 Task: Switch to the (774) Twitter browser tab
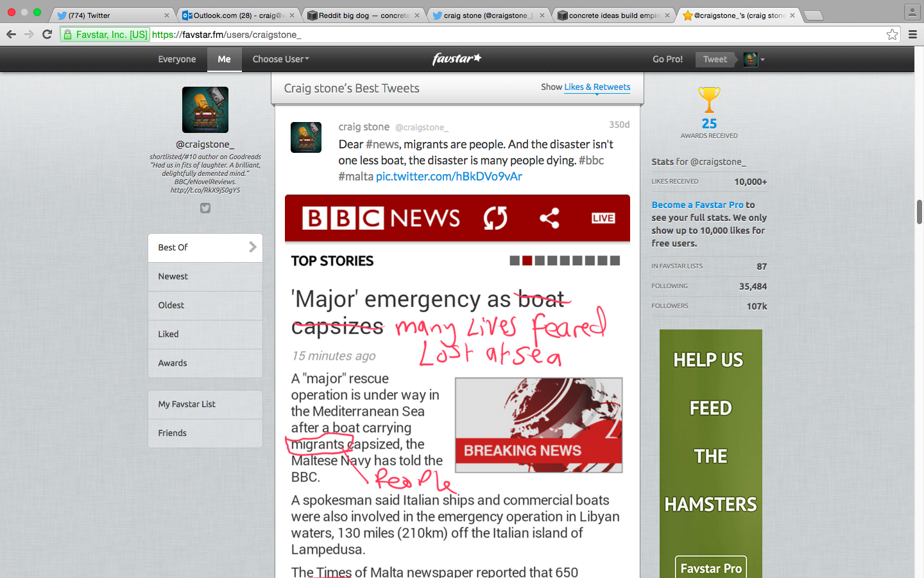[112, 15]
